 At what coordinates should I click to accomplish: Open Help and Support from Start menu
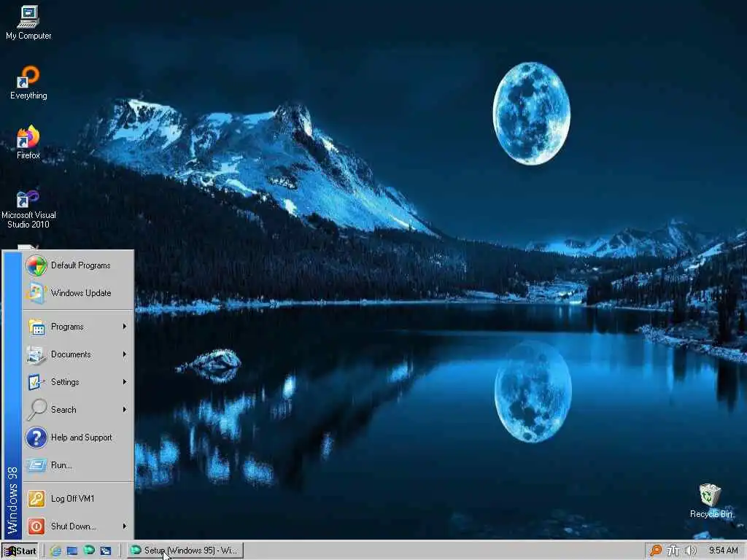tap(79, 437)
